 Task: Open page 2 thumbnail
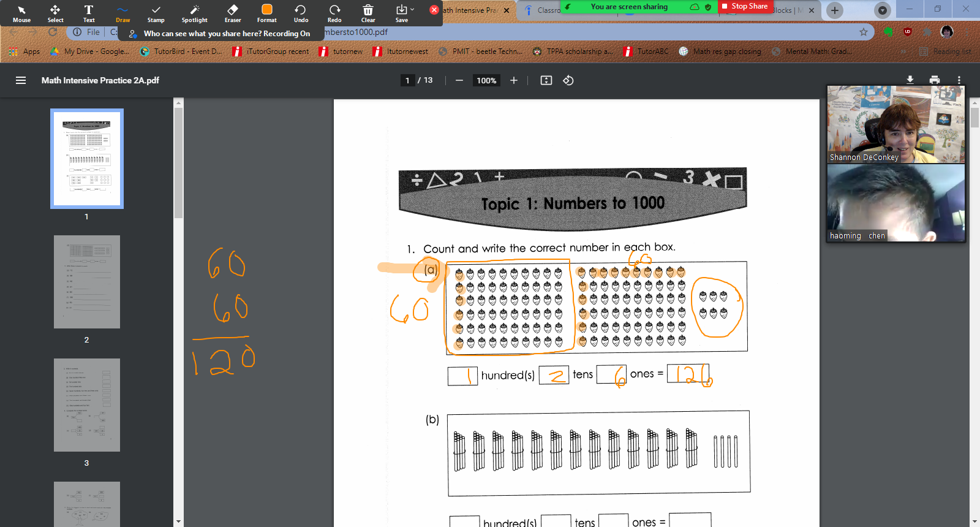(87, 282)
